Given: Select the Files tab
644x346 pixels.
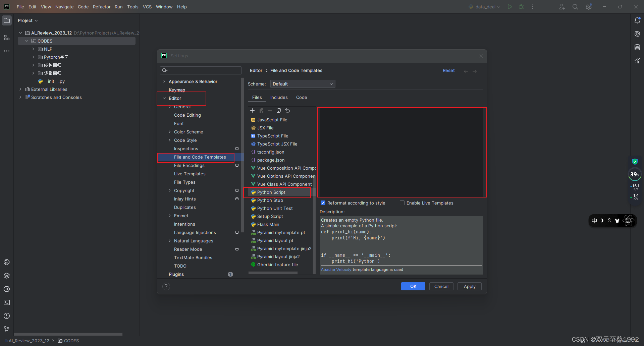Looking at the screenshot, I should tap(257, 97).
